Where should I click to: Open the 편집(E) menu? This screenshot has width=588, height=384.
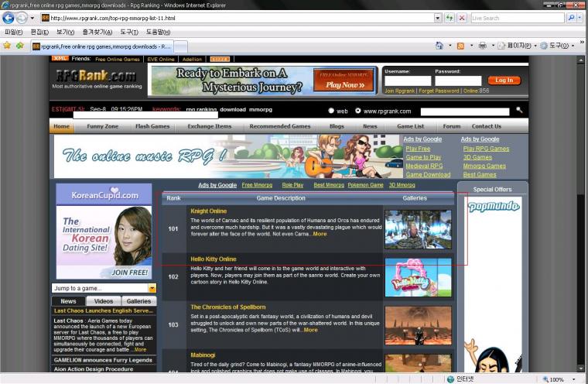(x=39, y=33)
